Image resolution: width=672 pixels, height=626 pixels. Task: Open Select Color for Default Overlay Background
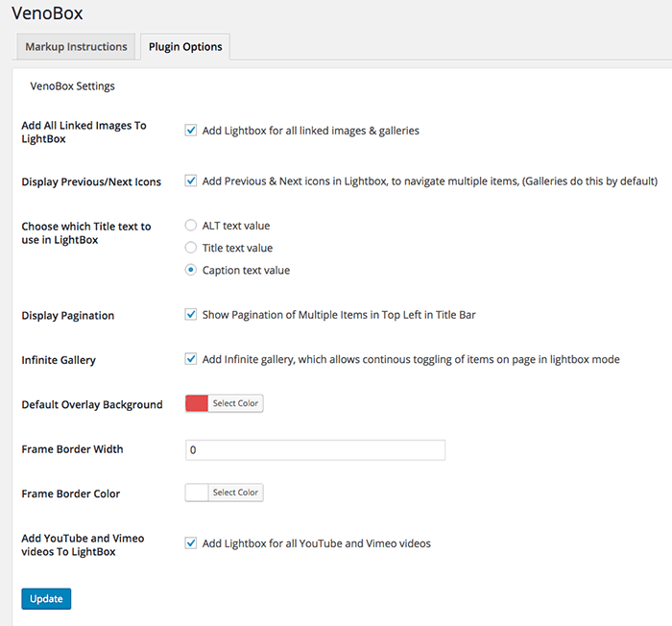click(235, 403)
